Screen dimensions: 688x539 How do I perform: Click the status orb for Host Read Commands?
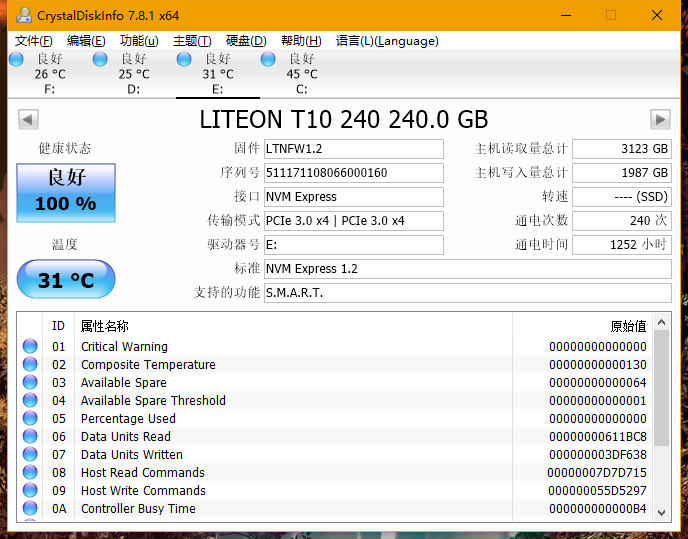click(30, 472)
